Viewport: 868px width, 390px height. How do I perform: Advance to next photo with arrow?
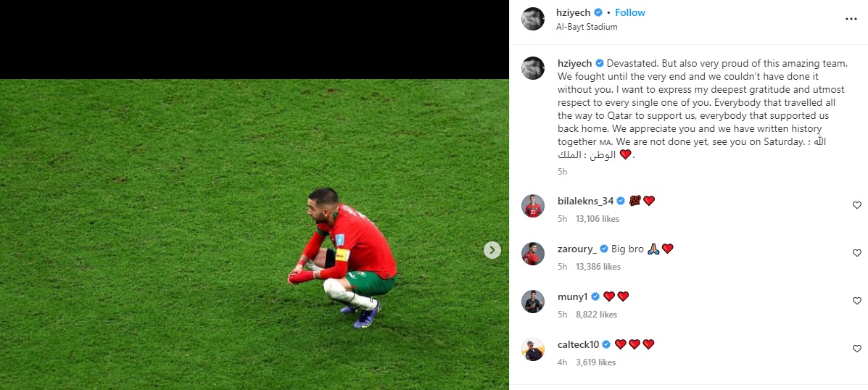492,250
